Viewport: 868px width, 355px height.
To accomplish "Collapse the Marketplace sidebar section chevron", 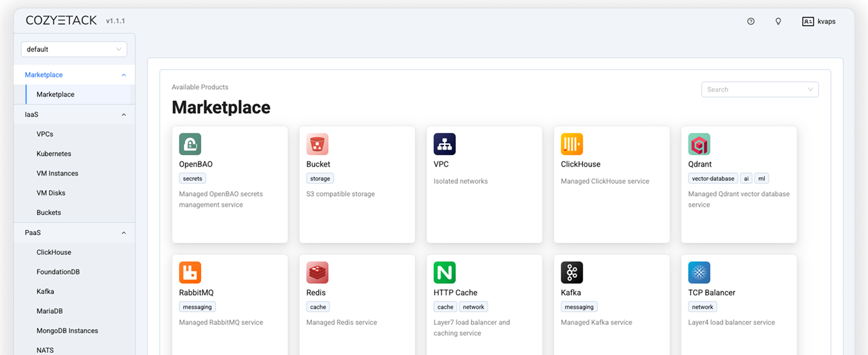I will 124,75.
